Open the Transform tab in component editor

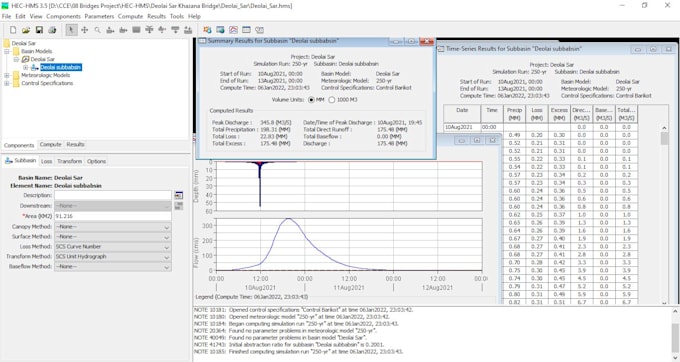click(x=69, y=161)
